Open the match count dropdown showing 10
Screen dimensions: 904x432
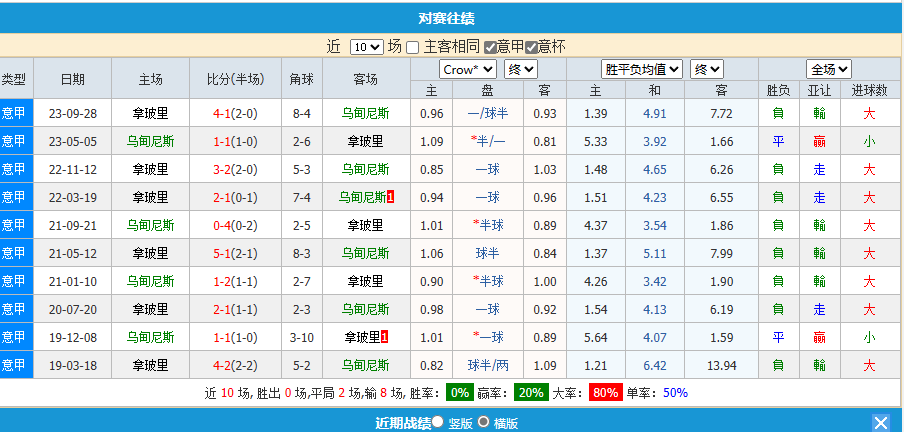click(366, 47)
